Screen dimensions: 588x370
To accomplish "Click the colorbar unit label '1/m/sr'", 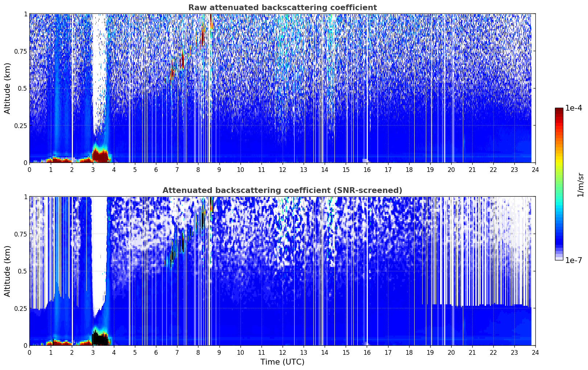I will coord(580,184).
